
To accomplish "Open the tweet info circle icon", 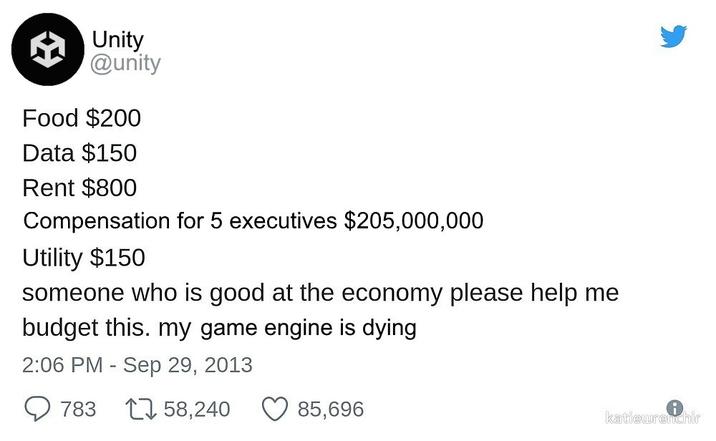I will coord(675,408).
